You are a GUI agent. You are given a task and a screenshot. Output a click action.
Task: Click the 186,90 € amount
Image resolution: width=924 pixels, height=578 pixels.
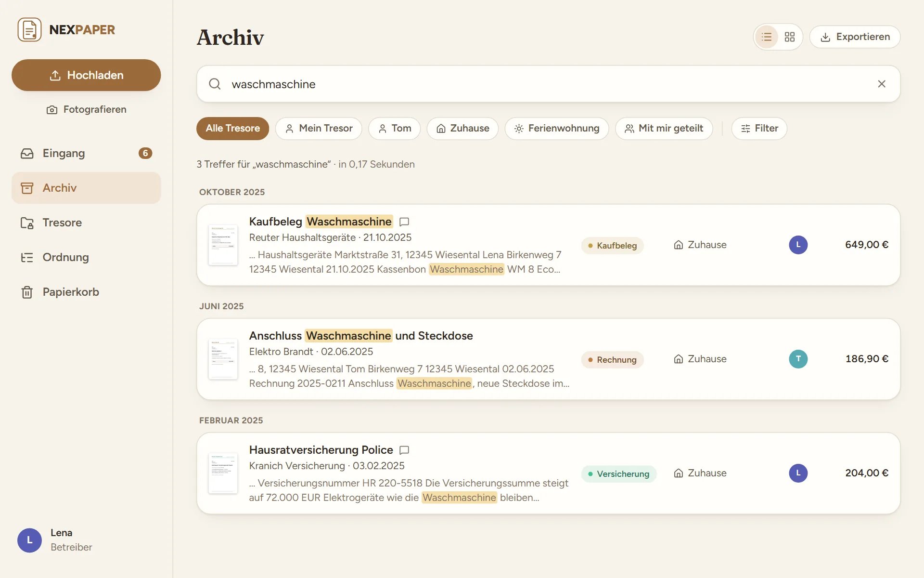[x=867, y=359]
